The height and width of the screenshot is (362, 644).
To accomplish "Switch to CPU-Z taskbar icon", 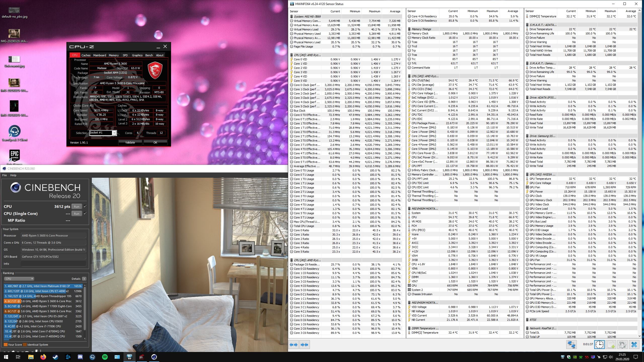I will (x=142, y=357).
